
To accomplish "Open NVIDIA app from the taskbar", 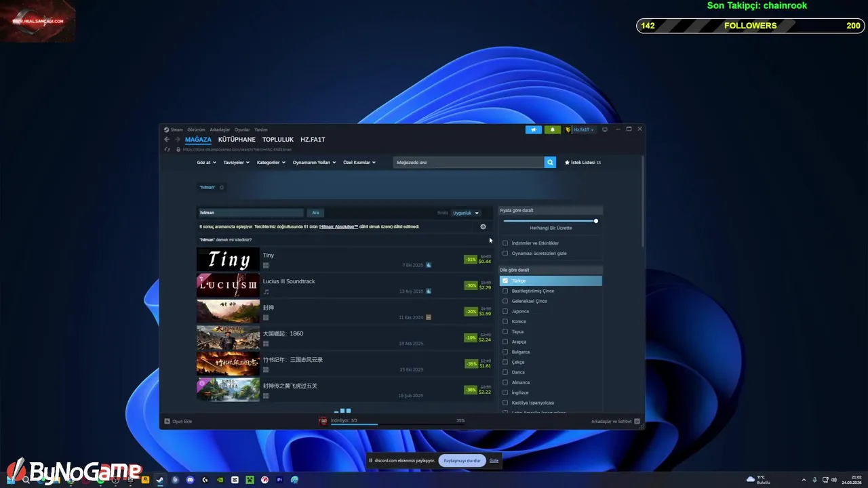I will [220, 480].
